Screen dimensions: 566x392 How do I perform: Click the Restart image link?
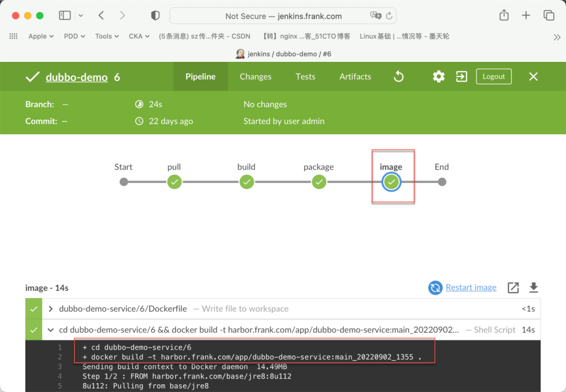click(471, 288)
